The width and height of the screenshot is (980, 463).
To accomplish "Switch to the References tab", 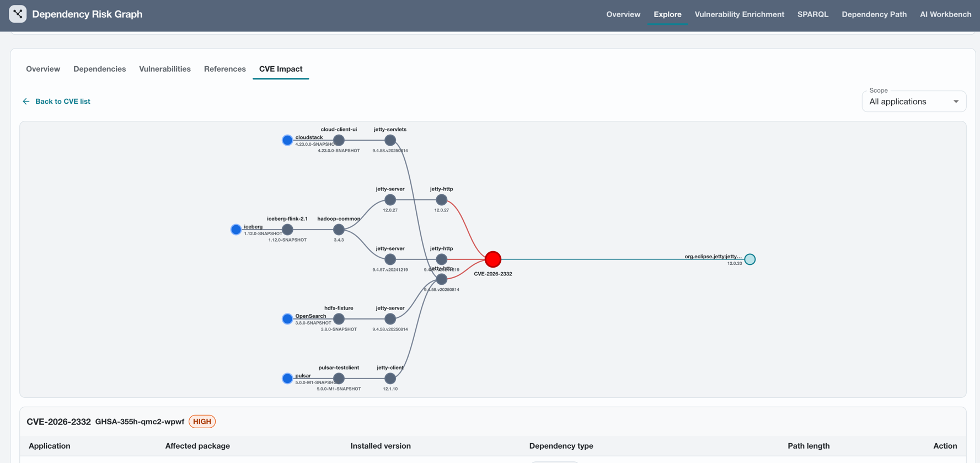I will coord(225,69).
